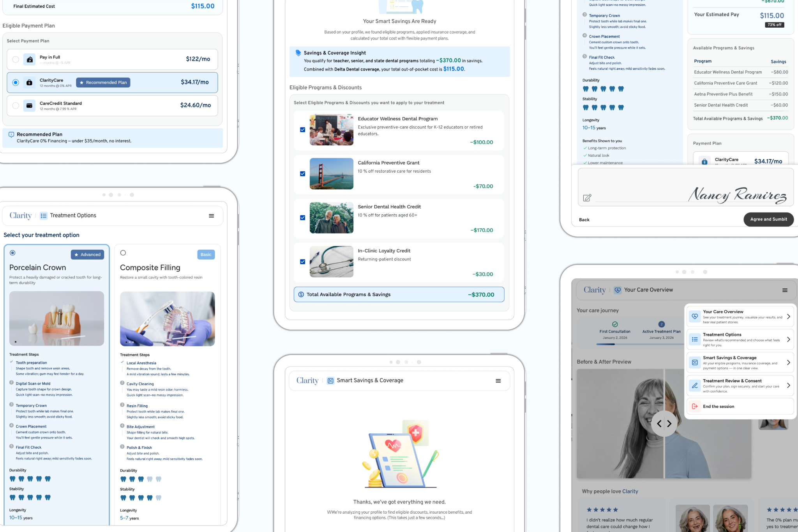Image resolution: width=798 pixels, height=532 pixels.
Task: Click the Your Care Overview heart icon in header
Action: pos(617,290)
